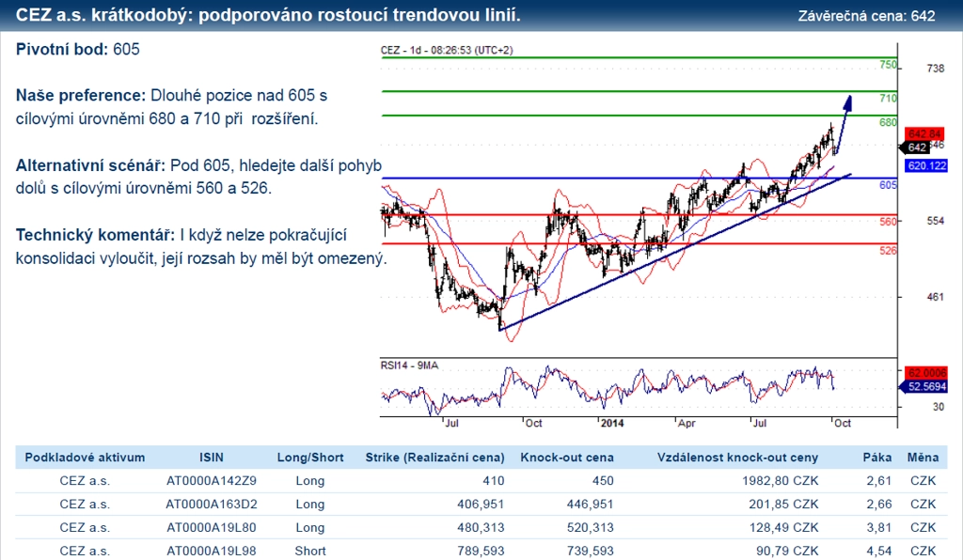963x560 pixels.
Task: Click the 'Strike (Realizační cena)' column header
Action: point(434,458)
